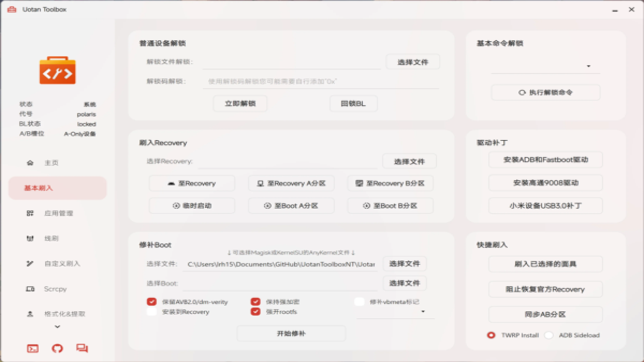This screenshot has height=362, width=644.
Task: Click the 小米设备USB3.0补丁 button
Action: tap(545, 206)
